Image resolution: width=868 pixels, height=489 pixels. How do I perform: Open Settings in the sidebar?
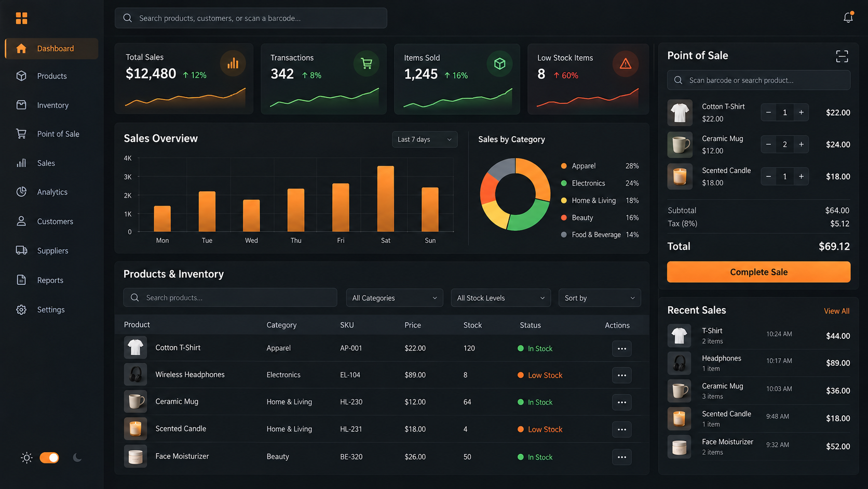point(51,310)
